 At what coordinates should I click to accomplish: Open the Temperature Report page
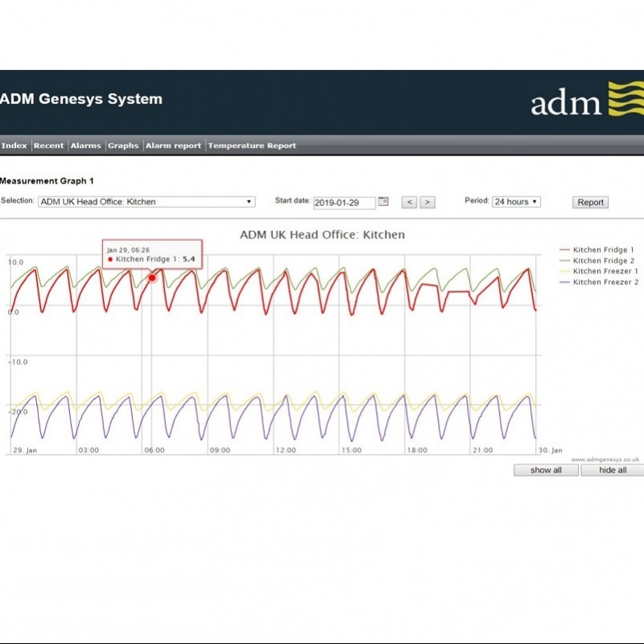click(252, 146)
